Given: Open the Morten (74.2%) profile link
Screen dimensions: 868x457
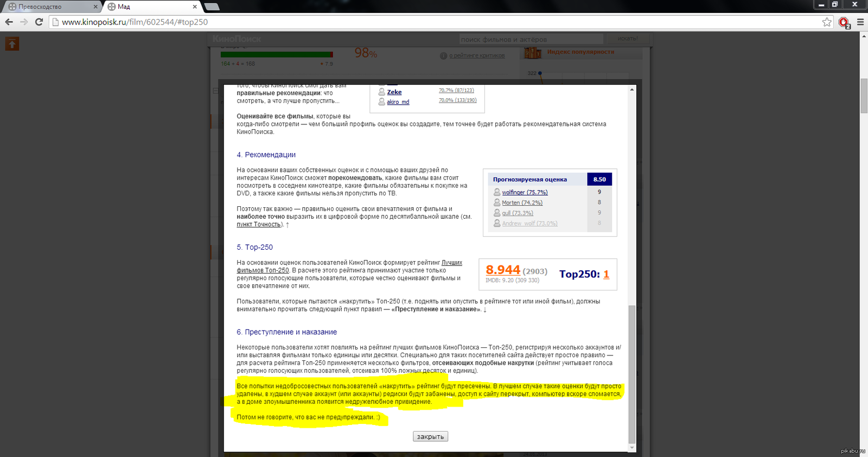Looking at the screenshot, I should click(x=522, y=202).
